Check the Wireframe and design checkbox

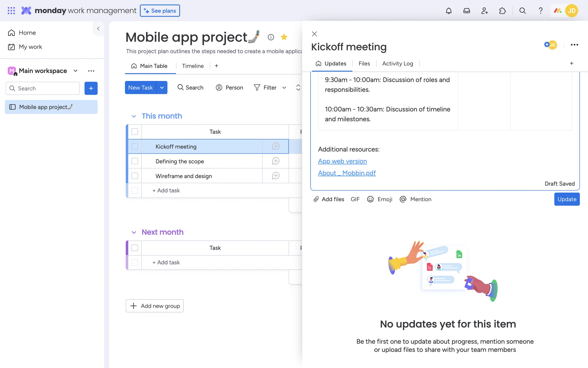coord(135,176)
